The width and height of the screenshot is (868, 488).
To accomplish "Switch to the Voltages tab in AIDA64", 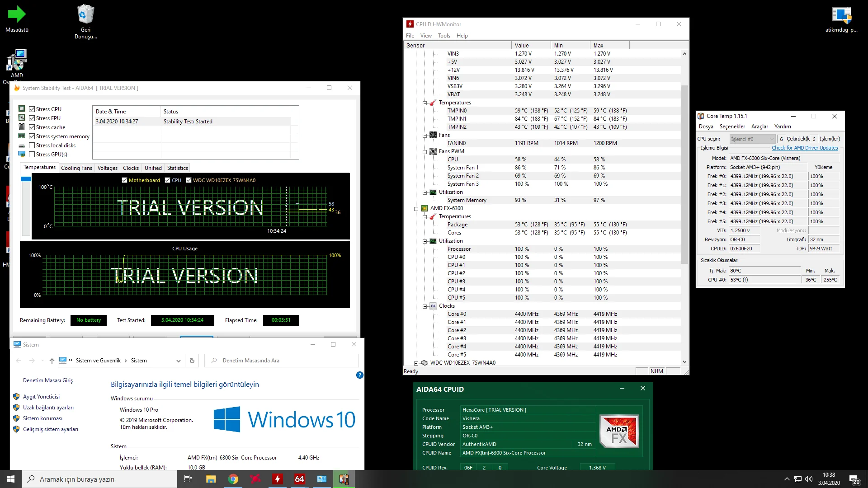I will coord(107,168).
